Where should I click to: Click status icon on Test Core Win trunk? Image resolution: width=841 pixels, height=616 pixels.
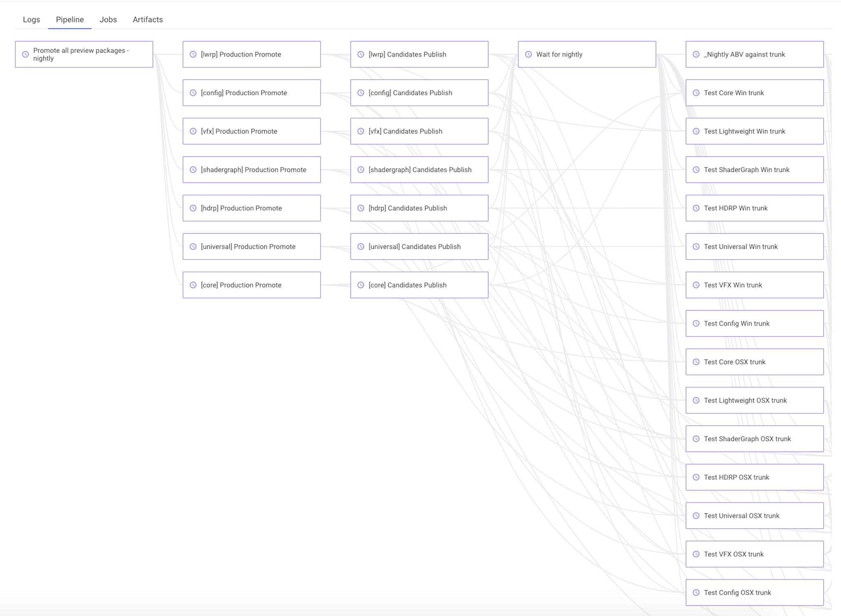(696, 93)
